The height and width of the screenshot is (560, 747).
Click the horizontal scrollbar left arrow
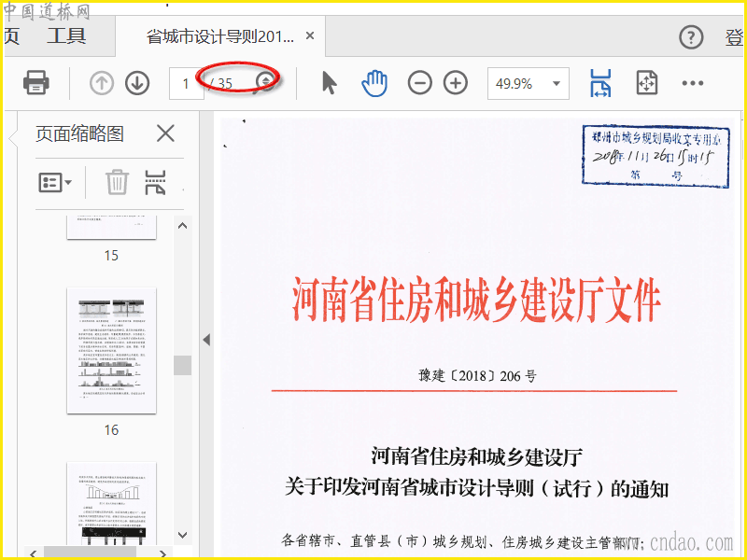point(33,553)
